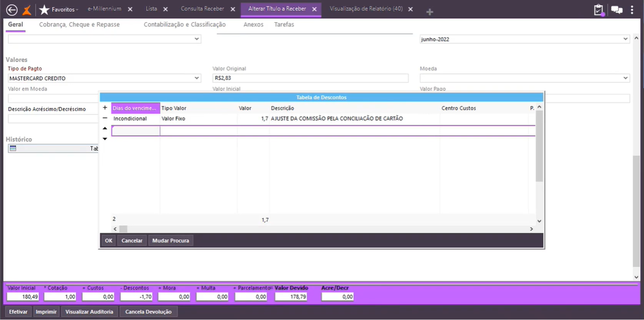Open Contabilização e Classificação tab
This screenshot has width=644, height=320.
185,25
